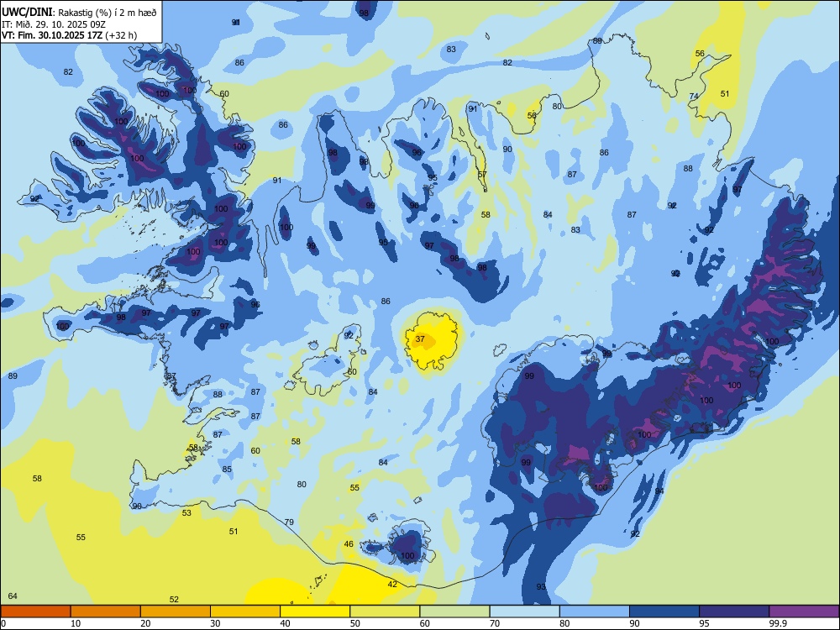Image resolution: width=840 pixels, height=630 pixels.
Task: Pick the 95–99.9 indigo legend swatch
Action: coord(734,612)
